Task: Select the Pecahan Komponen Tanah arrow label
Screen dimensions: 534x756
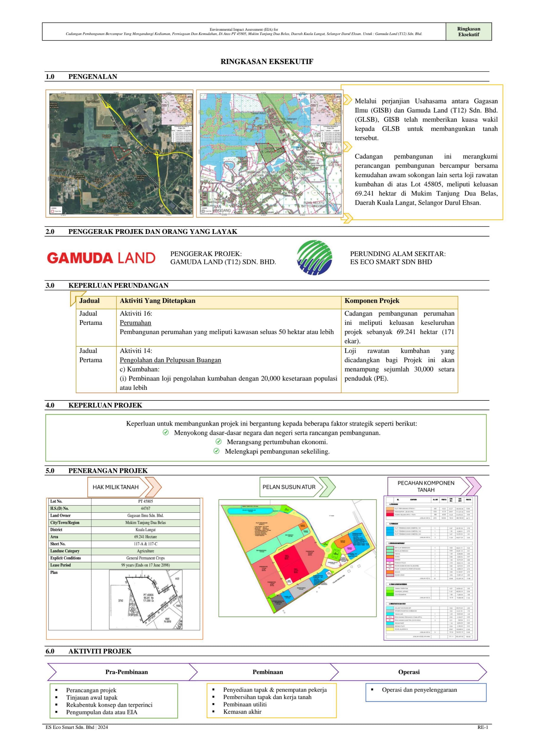Action: (434, 486)
